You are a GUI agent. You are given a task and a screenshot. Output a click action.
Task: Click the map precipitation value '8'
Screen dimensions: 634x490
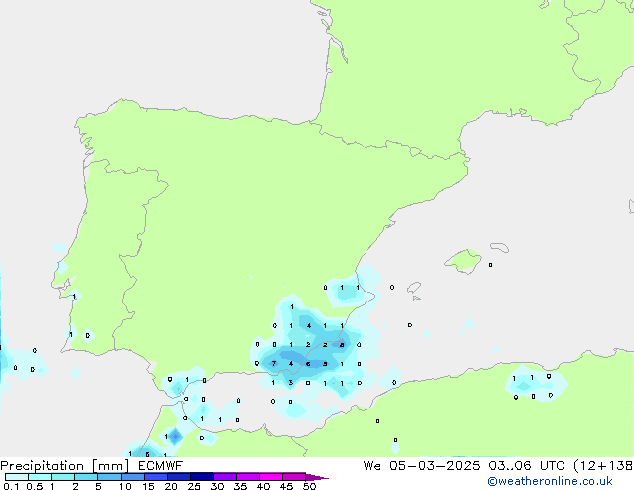342,345
